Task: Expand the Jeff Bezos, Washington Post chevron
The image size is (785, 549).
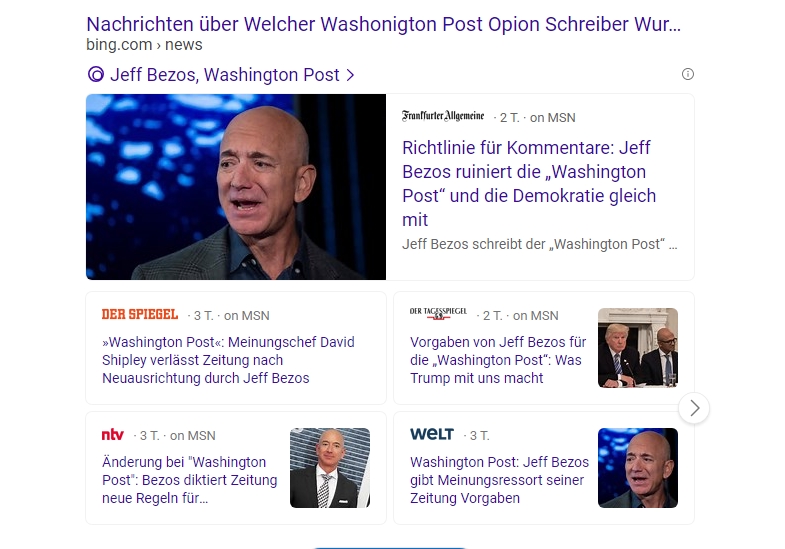Action: point(350,75)
